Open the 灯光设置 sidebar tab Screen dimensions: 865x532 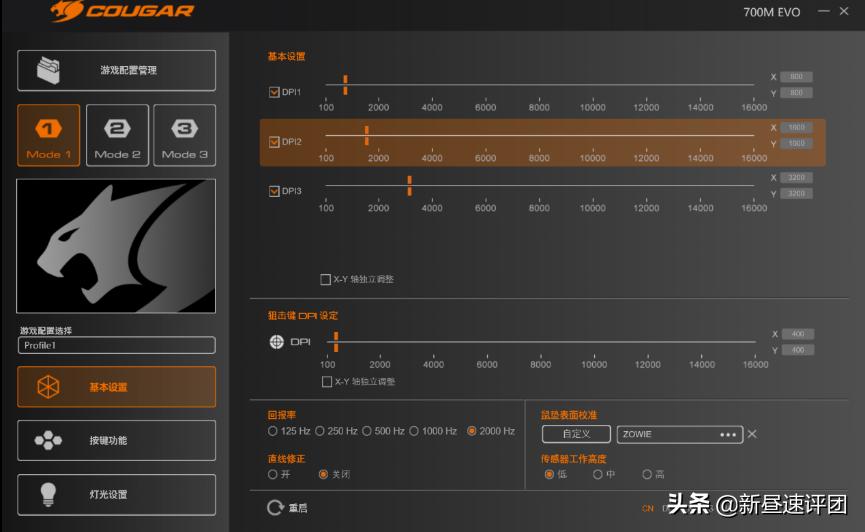pos(116,494)
